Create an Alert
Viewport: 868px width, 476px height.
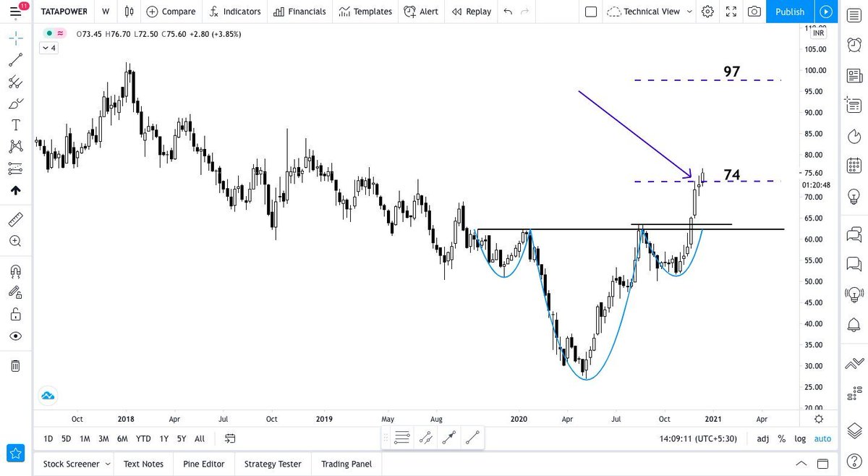point(421,12)
